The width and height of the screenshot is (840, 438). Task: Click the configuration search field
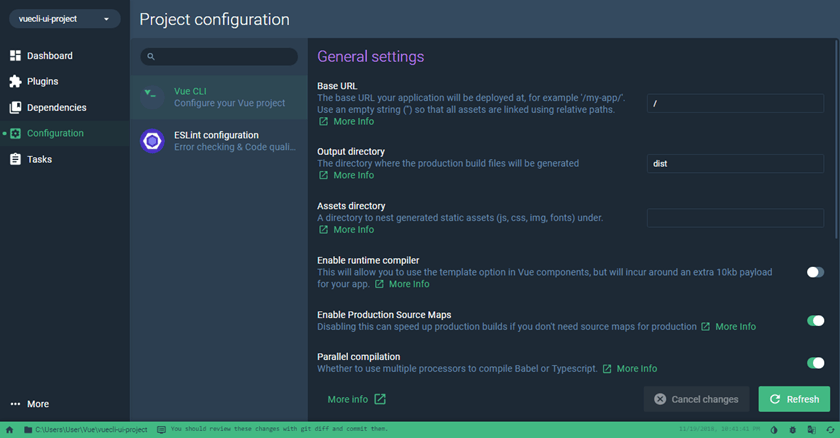click(219, 56)
